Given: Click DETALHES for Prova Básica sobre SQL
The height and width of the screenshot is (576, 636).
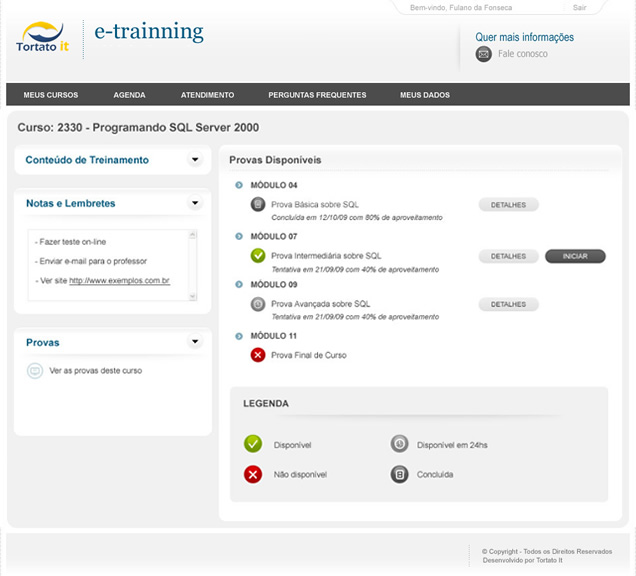Looking at the screenshot, I should (x=509, y=205).
